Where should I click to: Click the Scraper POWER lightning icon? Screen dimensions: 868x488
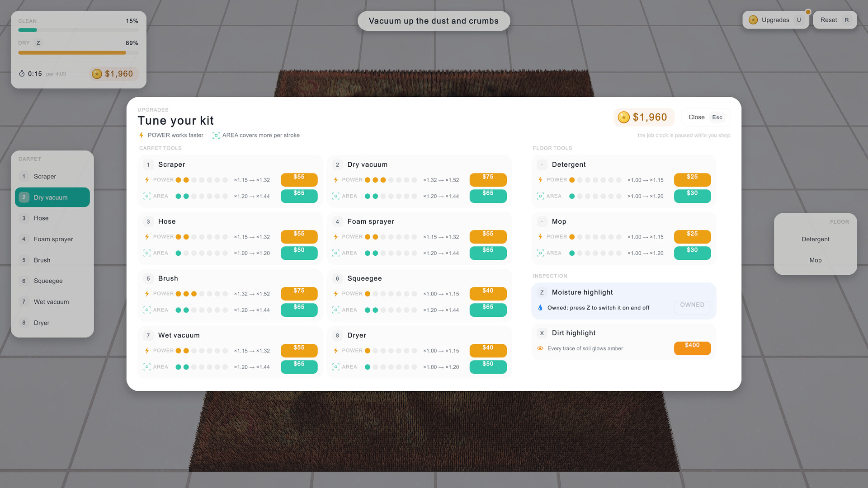coord(147,180)
